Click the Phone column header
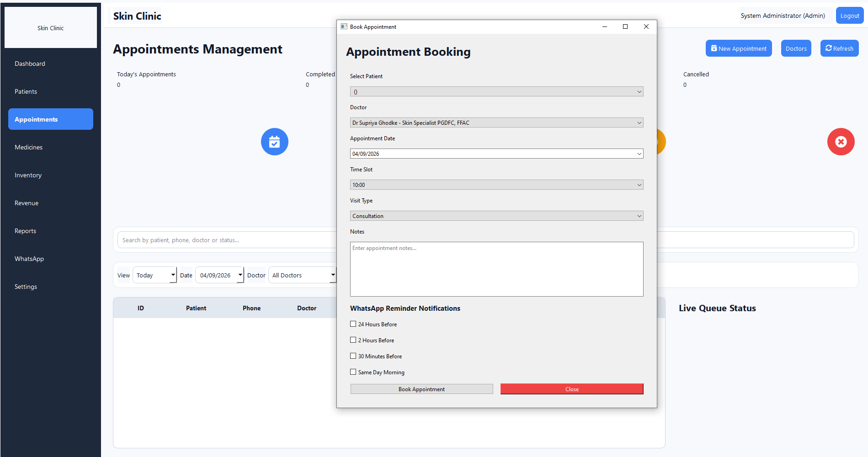Image resolution: width=868 pixels, height=457 pixels. pyautogui.click(x=251, y=308)
